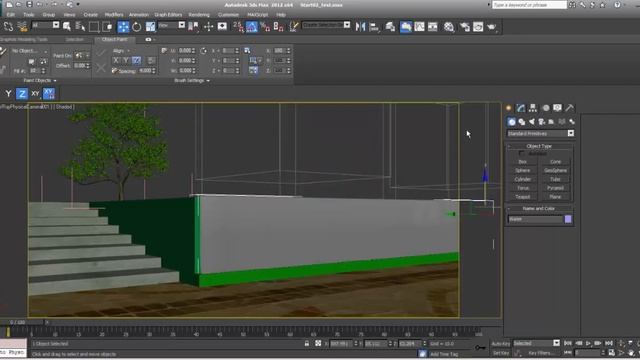The height and width of the screenshot is (360, 640).
Task: Toggle the 2.5D Snaps icon
Action: 238,27
